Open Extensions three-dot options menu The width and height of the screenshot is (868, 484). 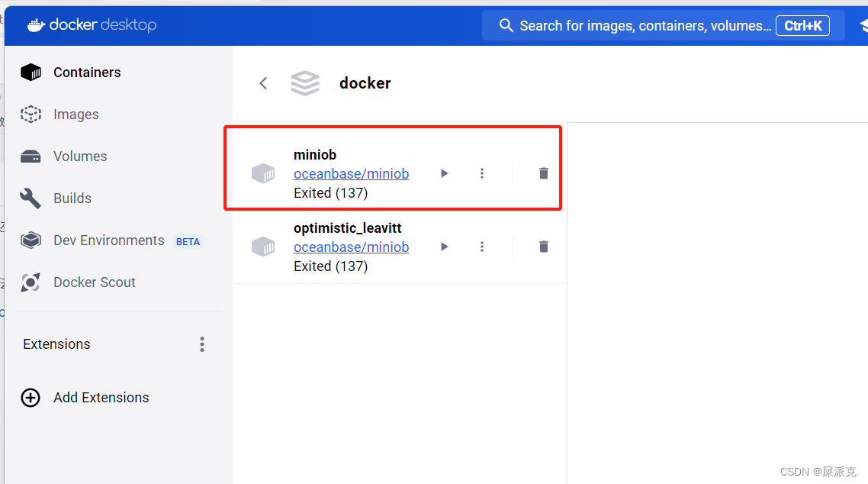coord(202,344)
